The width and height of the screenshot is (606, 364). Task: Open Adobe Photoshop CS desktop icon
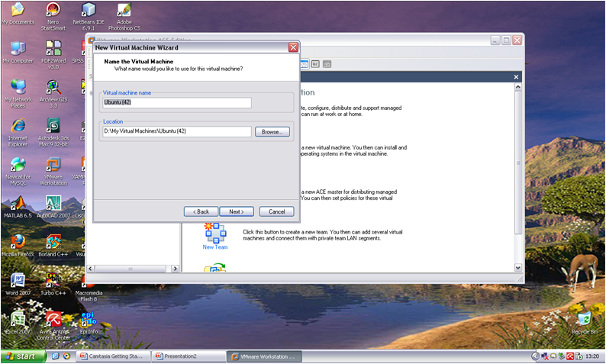pos(124,17)
